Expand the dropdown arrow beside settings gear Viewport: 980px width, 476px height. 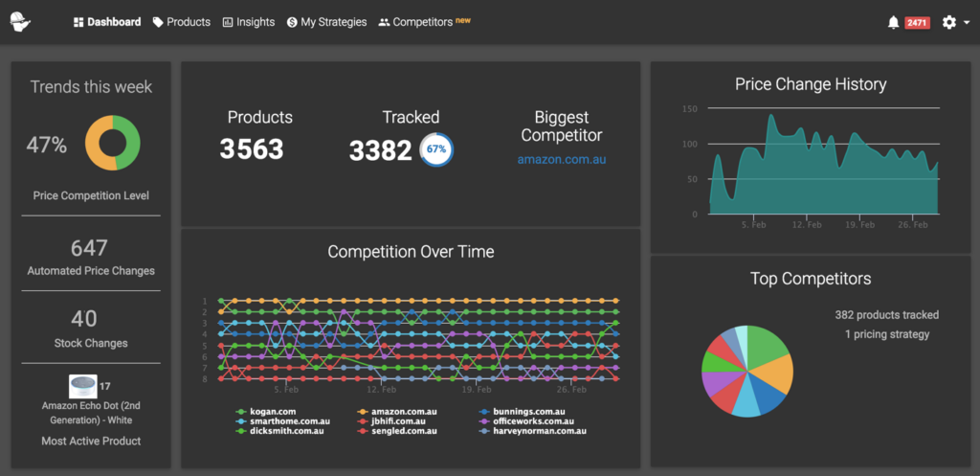[x=966, y=23]
